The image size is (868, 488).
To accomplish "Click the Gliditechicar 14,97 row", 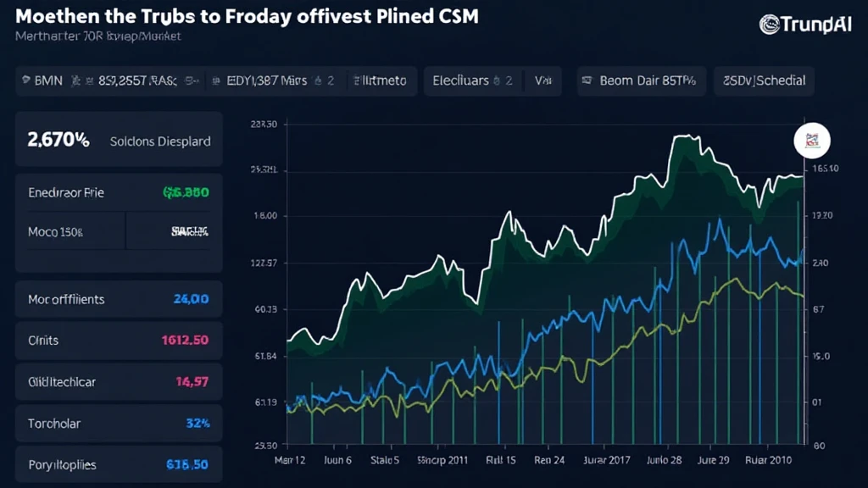I will tap(119, 382).
